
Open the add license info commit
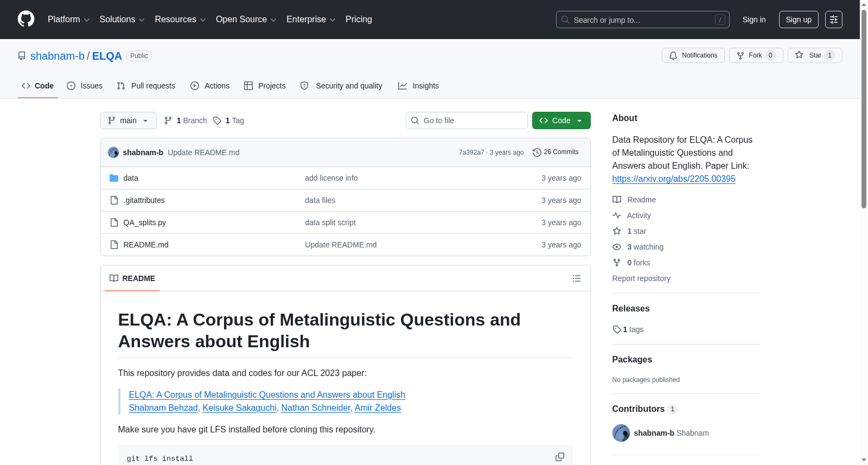[331, 178]
